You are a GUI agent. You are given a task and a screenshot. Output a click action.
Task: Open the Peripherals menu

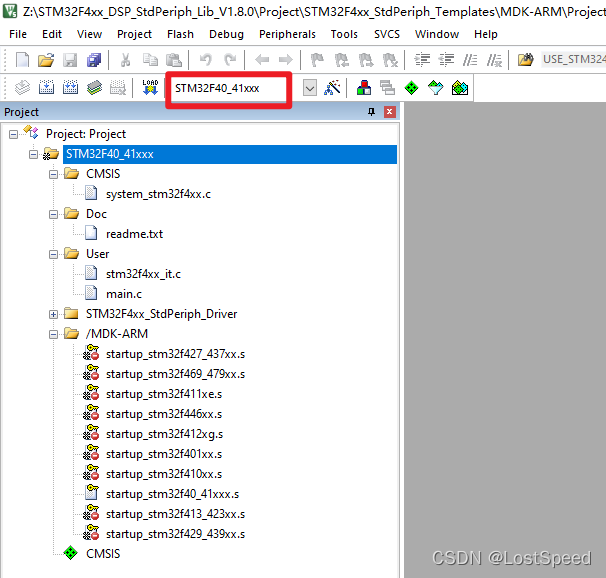287,34
